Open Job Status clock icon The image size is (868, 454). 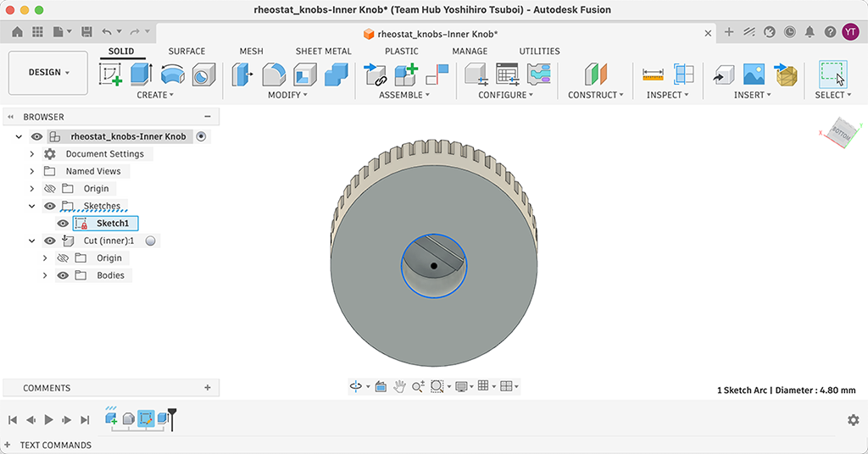click(790, 32)
